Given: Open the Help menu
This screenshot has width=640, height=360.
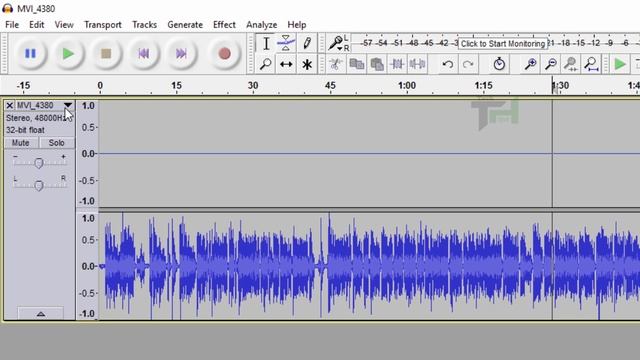Looking at the screenshot, I should (x=297, y=24).
